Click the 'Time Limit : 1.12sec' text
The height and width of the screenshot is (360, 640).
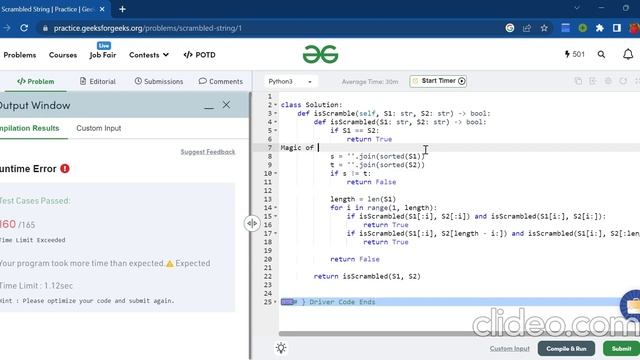(x=36, y=286)
